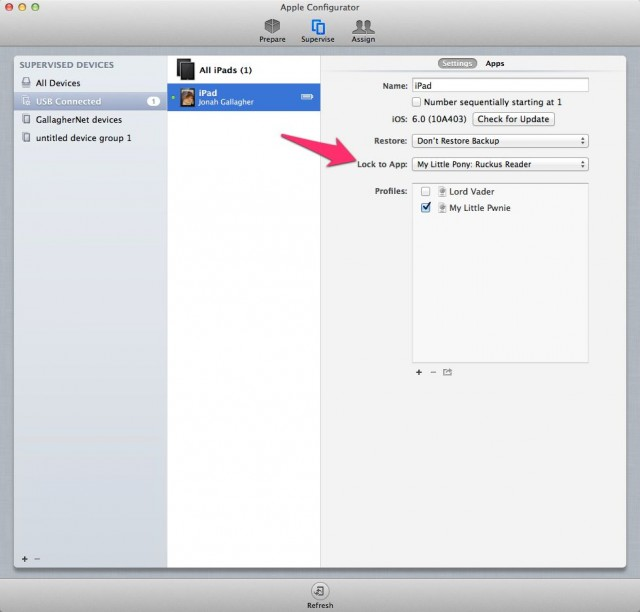The width and height of the screenshot is (640, 612).
Task: Click the Name text field
Action: click(x=500, y=85)
